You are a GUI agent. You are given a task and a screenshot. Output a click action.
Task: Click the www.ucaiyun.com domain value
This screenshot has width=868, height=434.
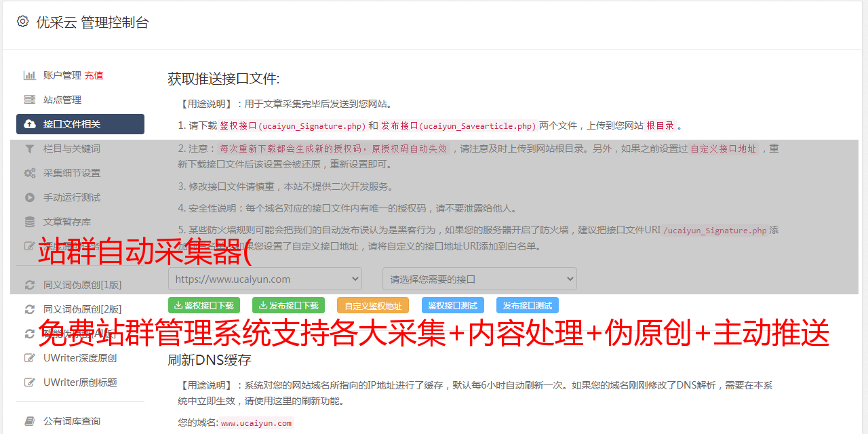tap(256, 423)
